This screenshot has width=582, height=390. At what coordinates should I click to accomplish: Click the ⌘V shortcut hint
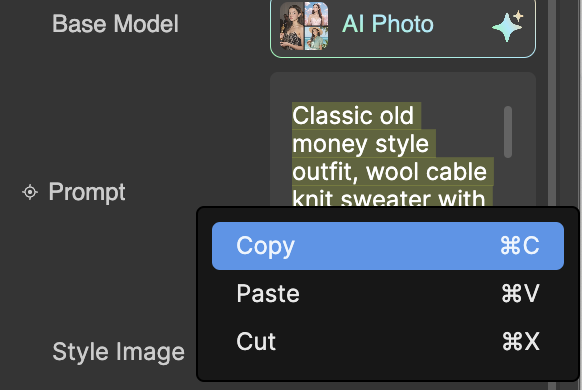click(520, 294)
